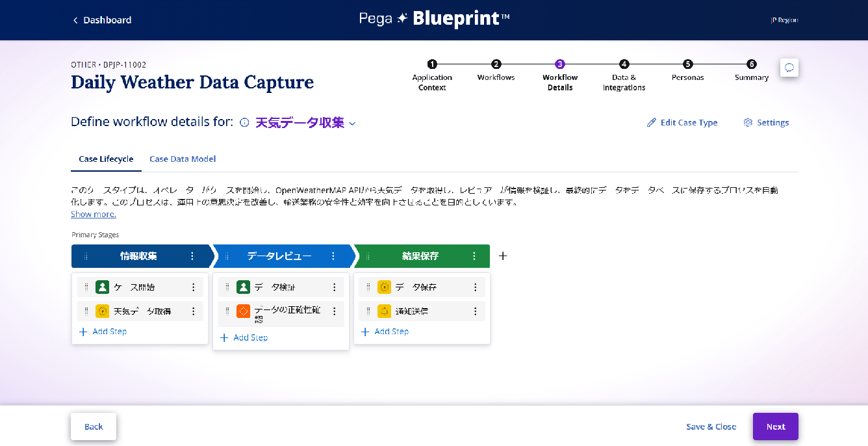Select the 情報収集 stage header text

(x=138, y=256)
